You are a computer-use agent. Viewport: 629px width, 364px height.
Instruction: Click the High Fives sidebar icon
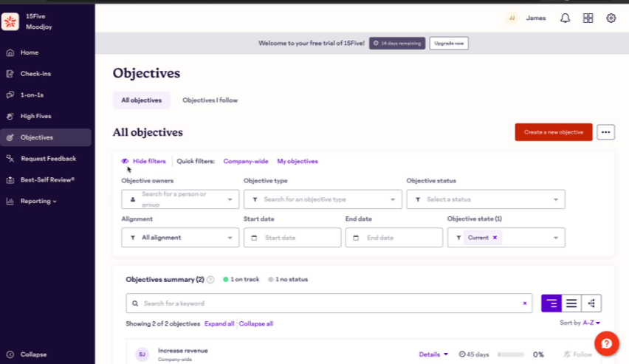pyautogui.click(x=10, y=117)
